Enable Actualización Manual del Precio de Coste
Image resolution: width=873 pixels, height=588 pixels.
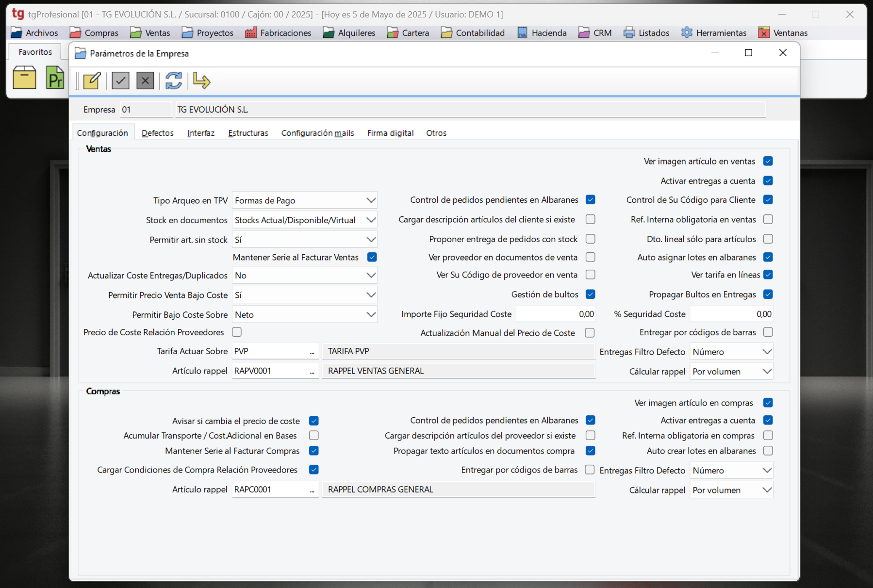(x=590, y=333)
